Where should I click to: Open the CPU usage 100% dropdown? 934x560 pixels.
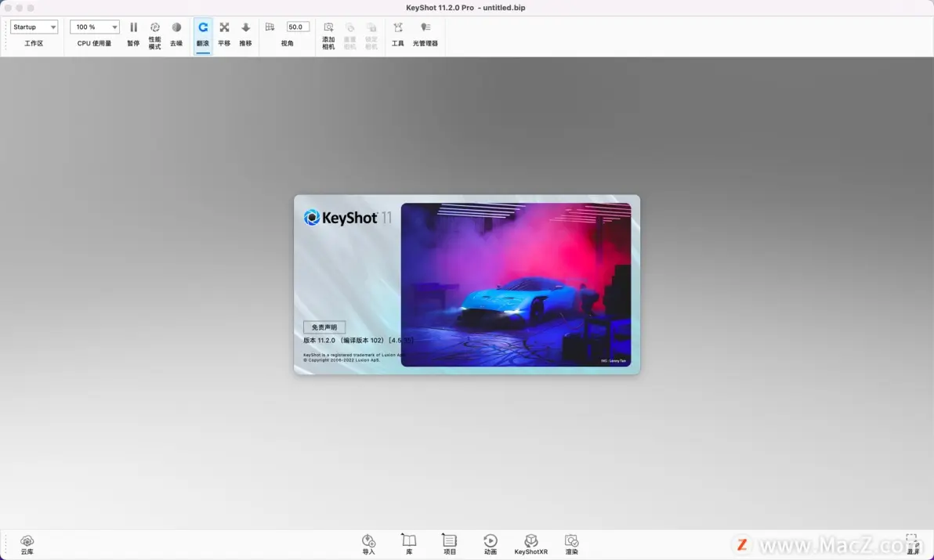95,27
